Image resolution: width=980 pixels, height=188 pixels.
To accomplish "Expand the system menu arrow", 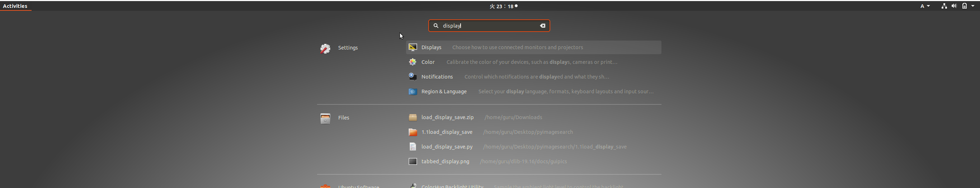I will point(973,6).
